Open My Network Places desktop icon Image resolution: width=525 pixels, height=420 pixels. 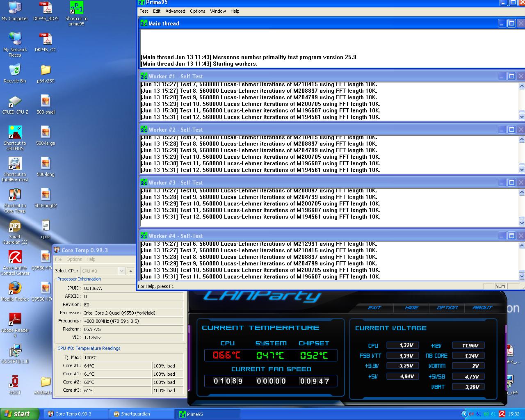click(x=15, y=45)
